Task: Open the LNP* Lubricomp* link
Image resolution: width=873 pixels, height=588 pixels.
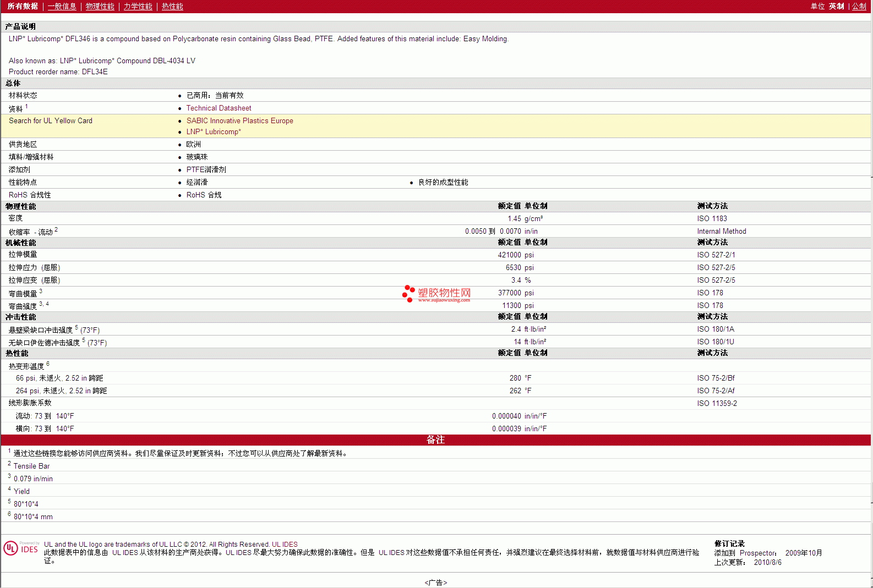Action: point(214,132)
